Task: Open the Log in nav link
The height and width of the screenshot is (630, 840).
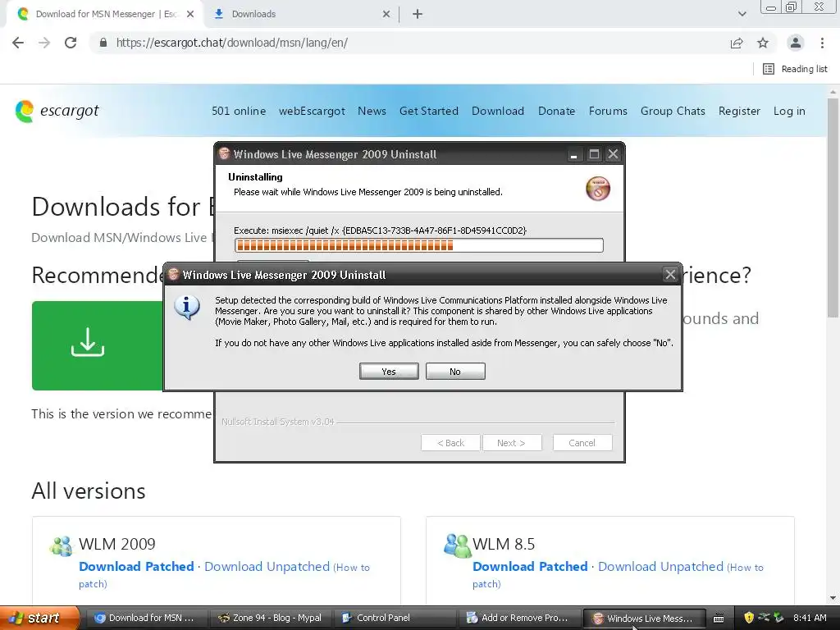Action: pos(789,111)
